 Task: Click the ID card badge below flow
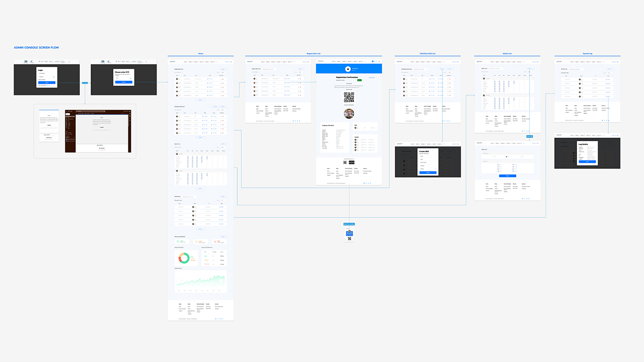click(x=349, y=235)
